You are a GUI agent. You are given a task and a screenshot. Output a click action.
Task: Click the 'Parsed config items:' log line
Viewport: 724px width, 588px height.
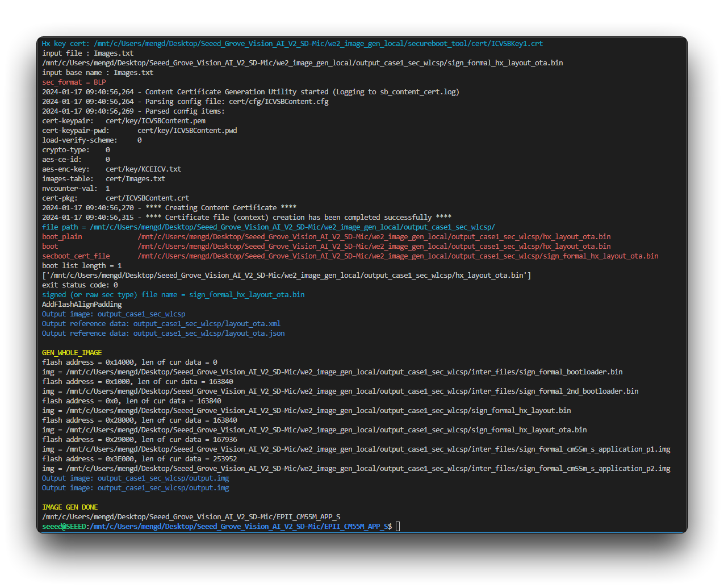click(x=133, y=111)
